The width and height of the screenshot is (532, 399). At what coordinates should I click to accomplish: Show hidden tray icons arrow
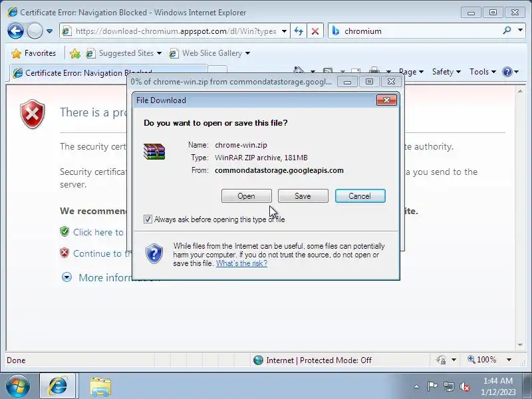click(416, 386)
